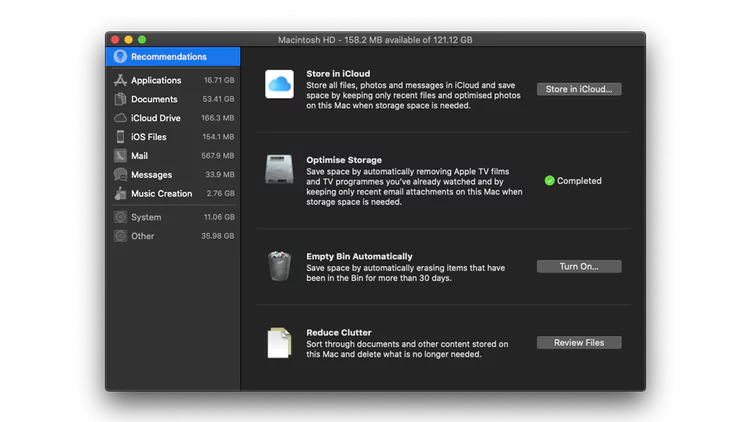Click the Applications icon in sidebar

click(120, 80)
